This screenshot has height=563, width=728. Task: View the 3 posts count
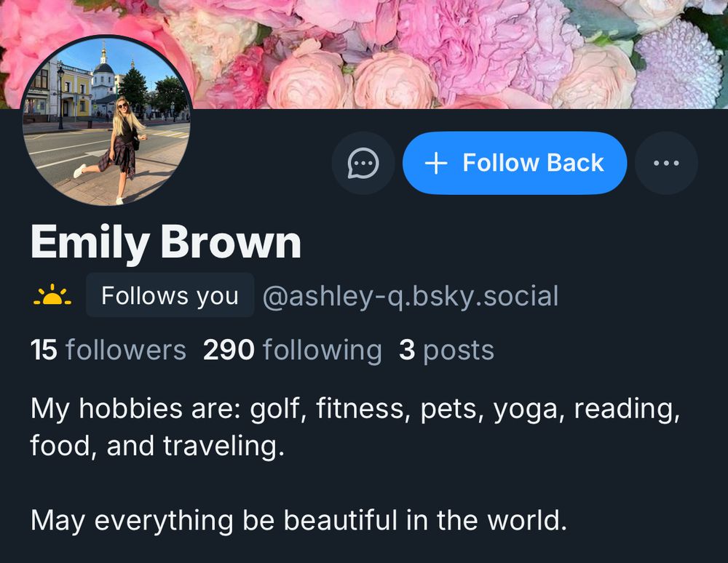446,350
